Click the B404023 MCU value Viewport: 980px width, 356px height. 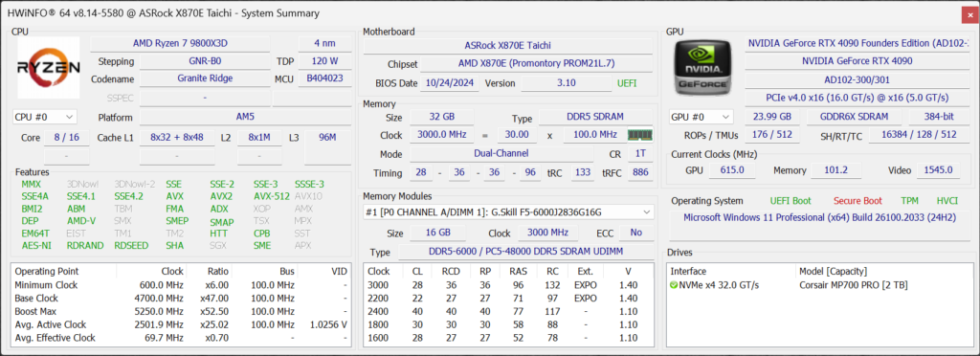[x=324, y=78]
